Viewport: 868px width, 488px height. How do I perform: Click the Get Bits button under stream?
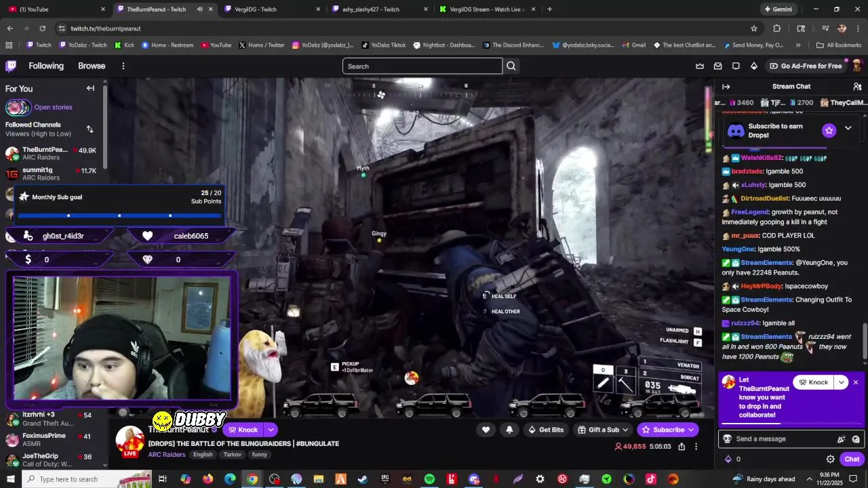coord(545,430)
